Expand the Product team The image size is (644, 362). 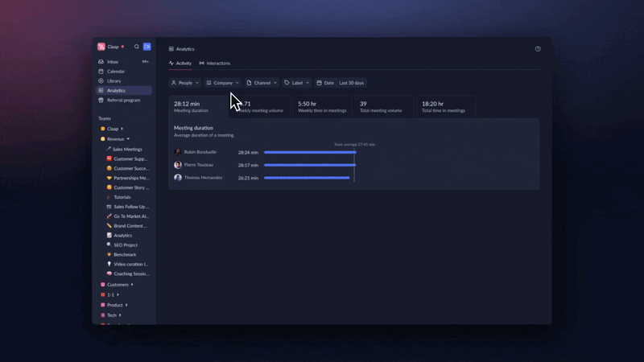coord(126,305)
